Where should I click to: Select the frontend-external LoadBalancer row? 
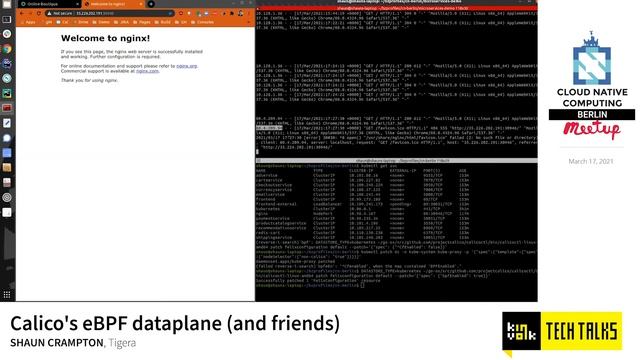point(362,204)
